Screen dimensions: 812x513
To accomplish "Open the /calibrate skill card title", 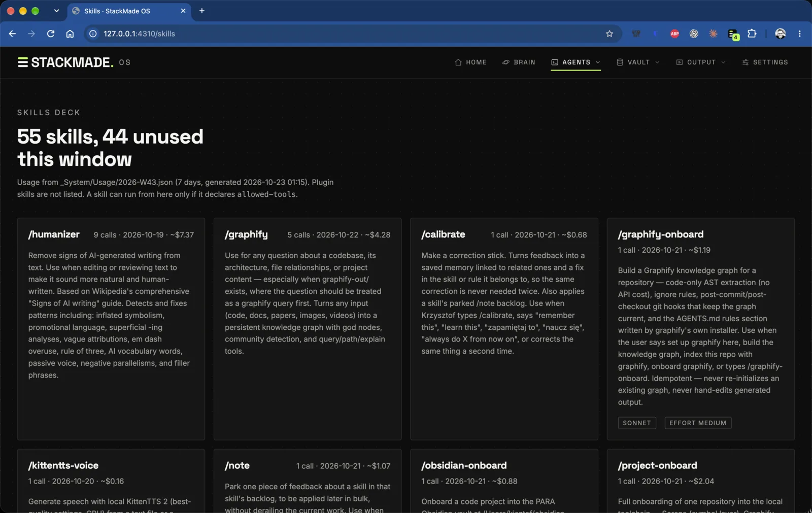I will 443,234.
